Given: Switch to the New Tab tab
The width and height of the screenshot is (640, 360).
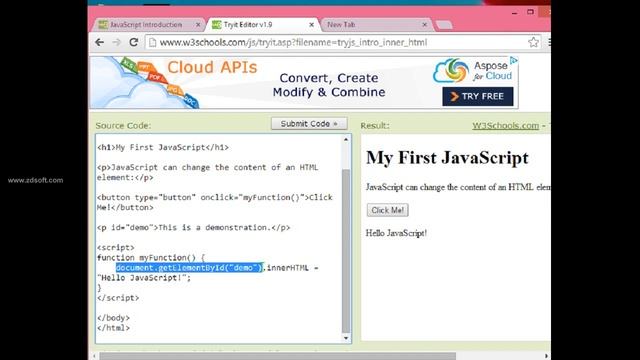Looking at the screenshot, I should [x=376, y=25].
